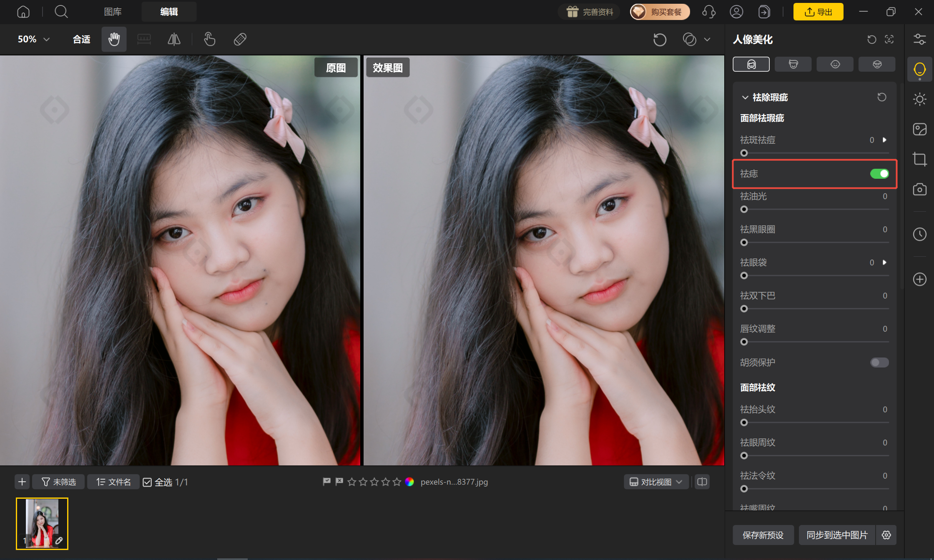The width and height of the screenshot is (934, 560).
Task: Select the 编辑 tab
Action: point(169,12)
